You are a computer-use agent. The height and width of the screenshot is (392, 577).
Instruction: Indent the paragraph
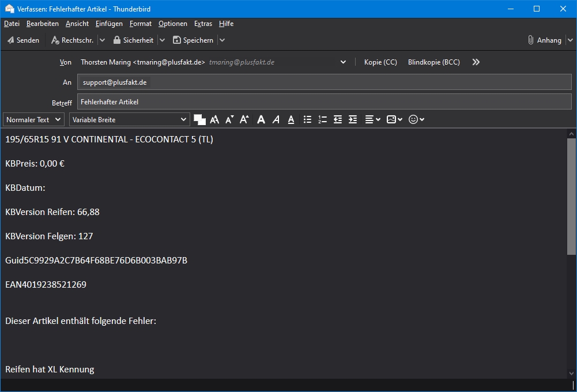pyautogui.click(x=353, y=120)
